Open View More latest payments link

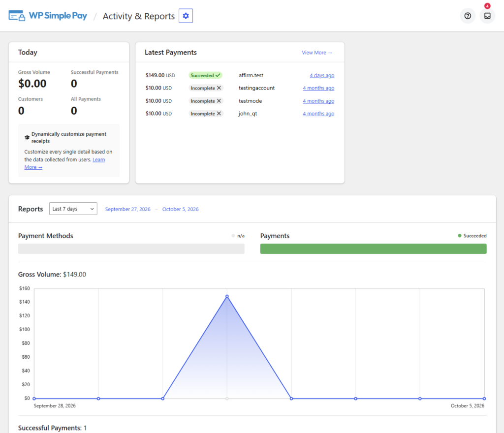pyautogui.click(x=316, y=52)
